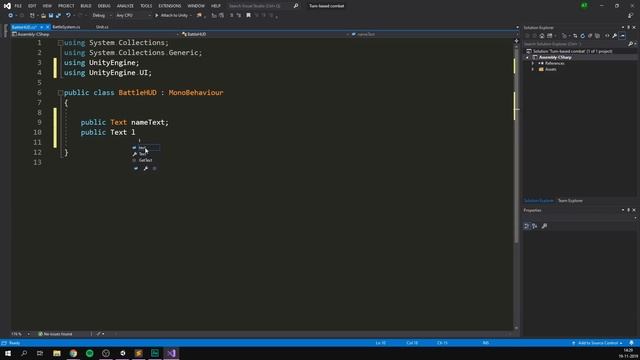Click Solution Explorer view code icon
640x360 pixels.
click(607, 36)
